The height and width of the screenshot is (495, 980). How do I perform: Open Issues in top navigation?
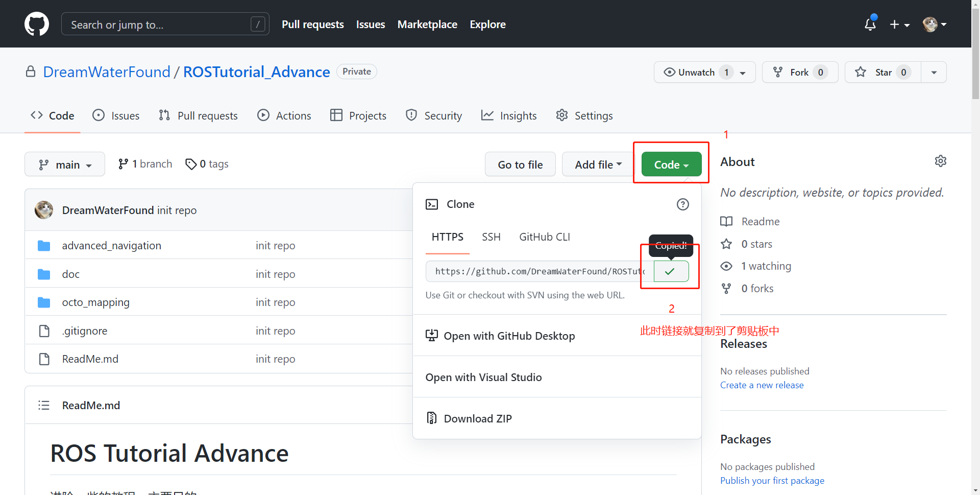pos(371,25)
